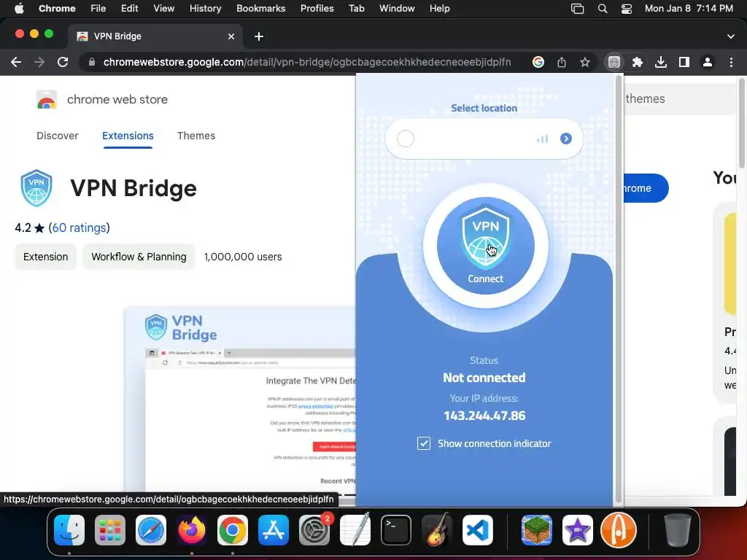This screenshot has height=560, width=747.
Task: Open Visual Studio Code from the dock
Action: click(x=477, y=530)
